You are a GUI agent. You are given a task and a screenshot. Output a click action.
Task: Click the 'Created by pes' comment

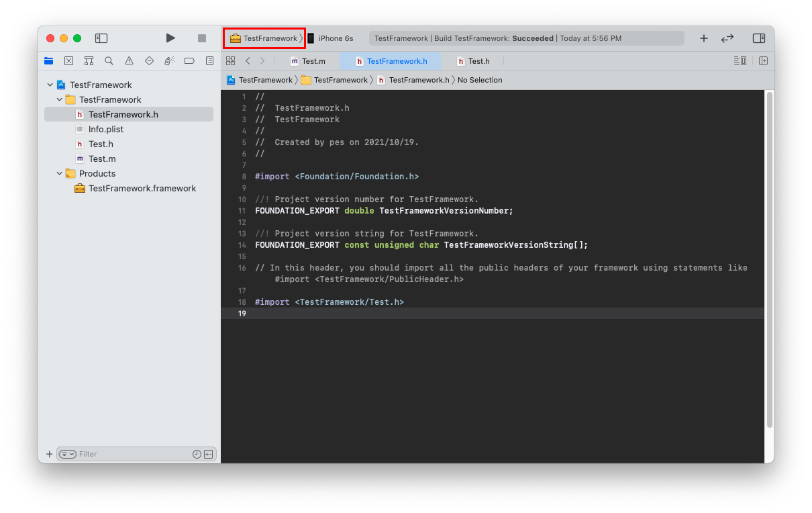click(337, 142)
